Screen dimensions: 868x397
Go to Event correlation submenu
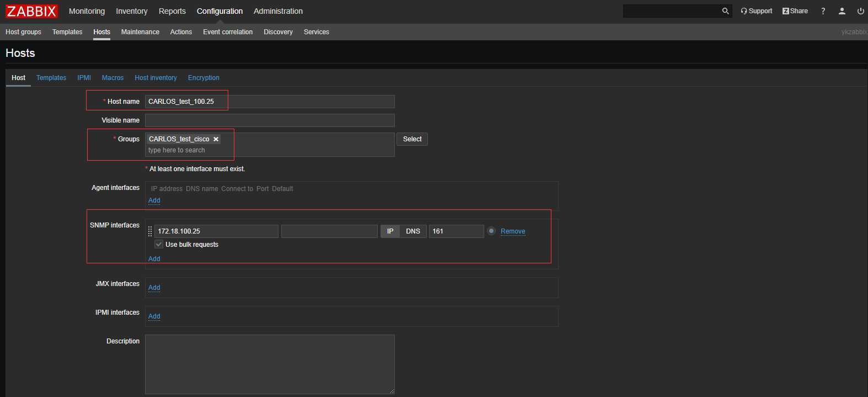pyautogui.click(x=228, y=32)
